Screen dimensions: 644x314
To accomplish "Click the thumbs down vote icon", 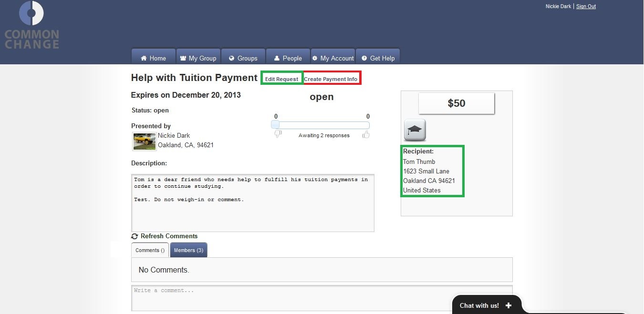I will (278, 135).
